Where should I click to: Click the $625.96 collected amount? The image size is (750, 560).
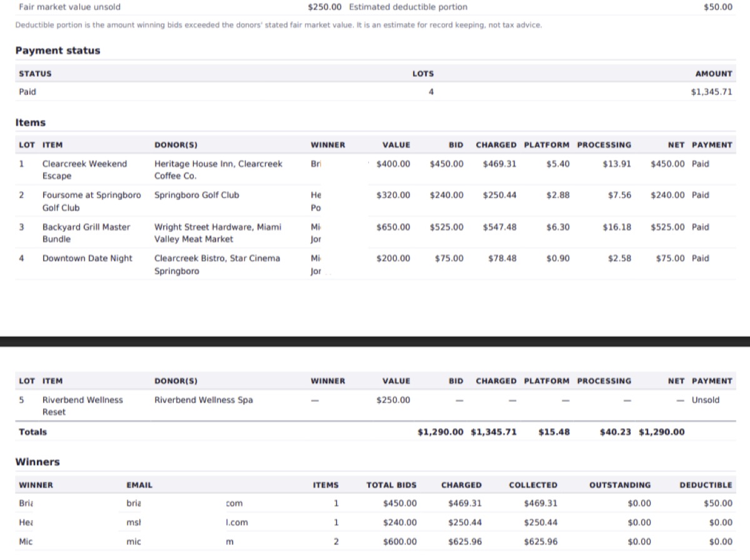pyautogui.click(x=541, y=542)
